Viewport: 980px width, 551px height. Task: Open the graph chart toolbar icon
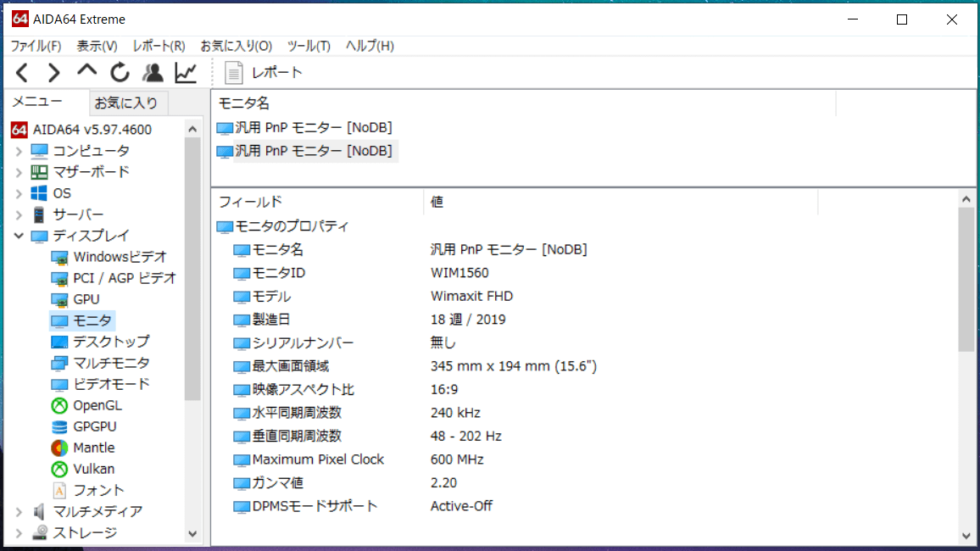186,73
